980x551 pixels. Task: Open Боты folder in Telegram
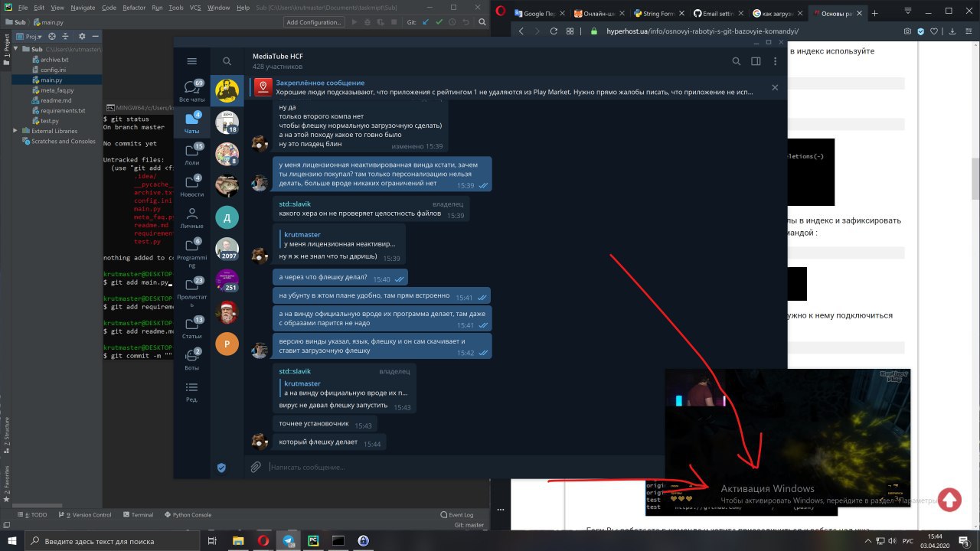point(191,360)
